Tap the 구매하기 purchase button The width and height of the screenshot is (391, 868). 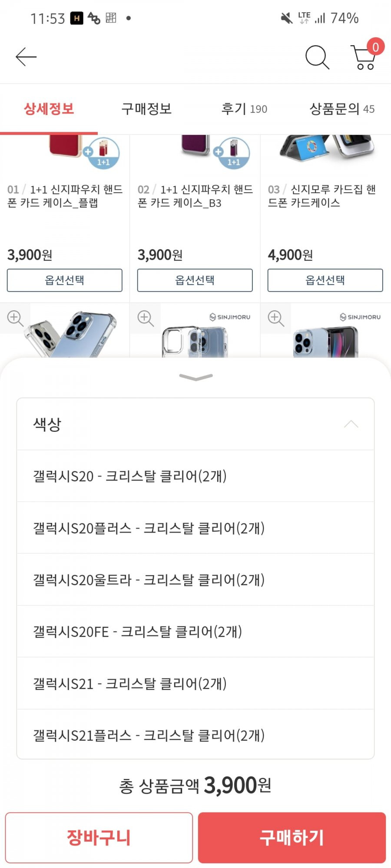(x=292, y=838)
